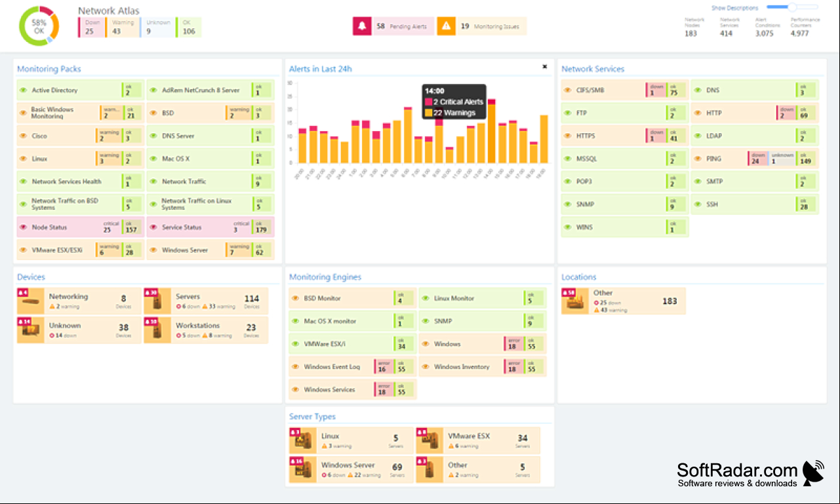
Task: Click the eye icon for Linux Monitor
Action: coord(425,298)
